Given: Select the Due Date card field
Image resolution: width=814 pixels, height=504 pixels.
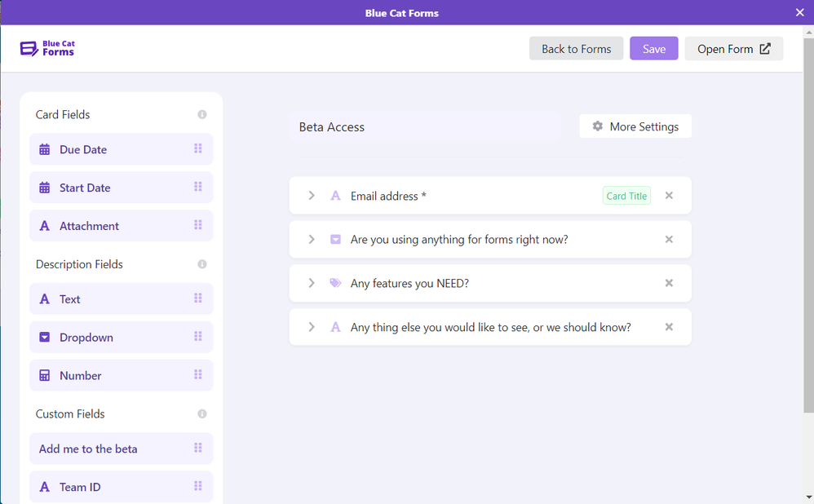Looking at the screenshot, I should click(121, 149).
